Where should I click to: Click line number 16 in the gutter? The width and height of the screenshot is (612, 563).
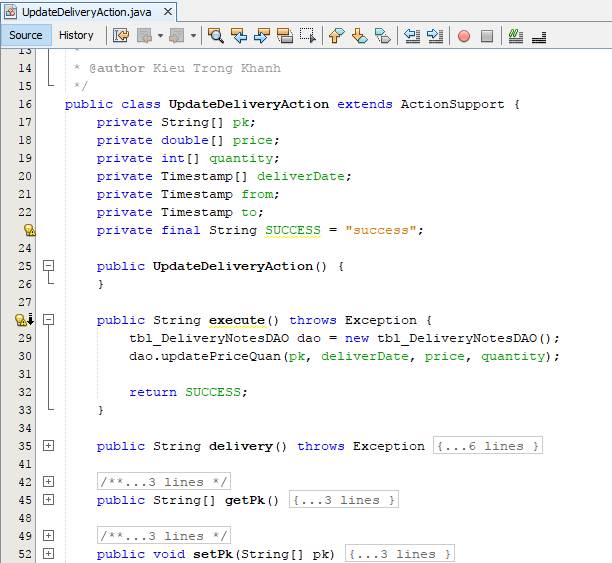coord(25,104)
